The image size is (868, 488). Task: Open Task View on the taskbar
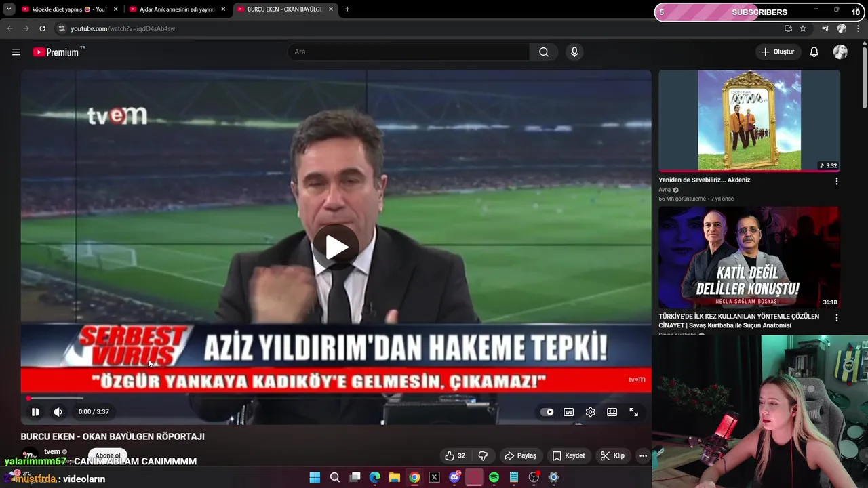355,478
